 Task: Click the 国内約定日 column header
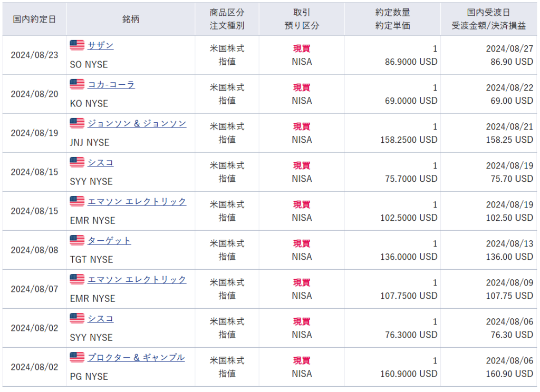click(x=34, y=18)
